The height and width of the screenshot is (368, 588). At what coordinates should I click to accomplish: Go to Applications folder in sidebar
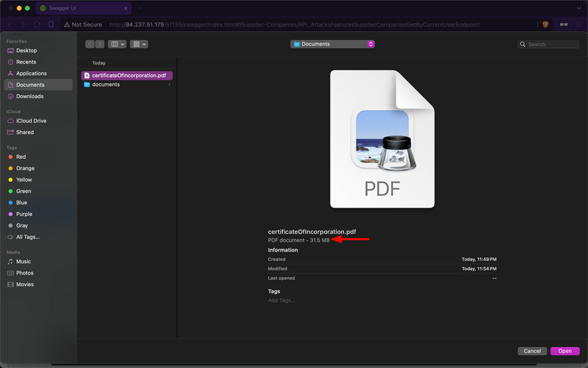[x=31, y=73]
